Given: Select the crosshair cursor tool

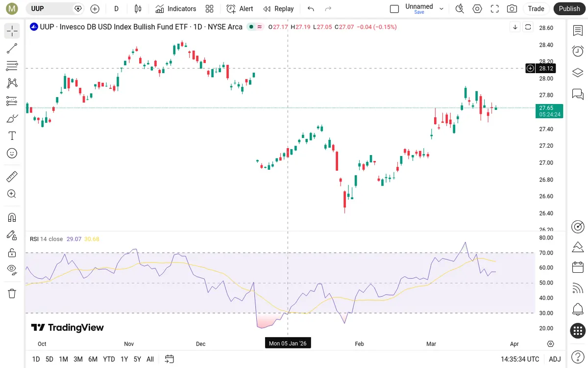Looking at the screenshot, I should [x=12, y=31].
